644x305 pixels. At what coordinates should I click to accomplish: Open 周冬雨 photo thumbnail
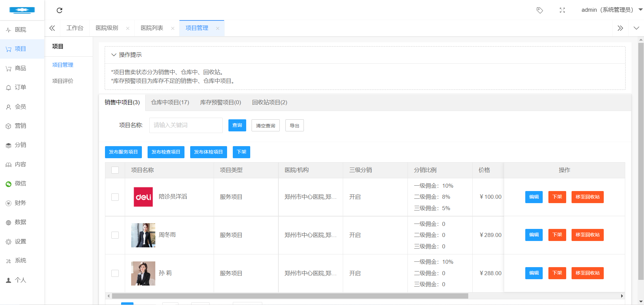(143, 235)
